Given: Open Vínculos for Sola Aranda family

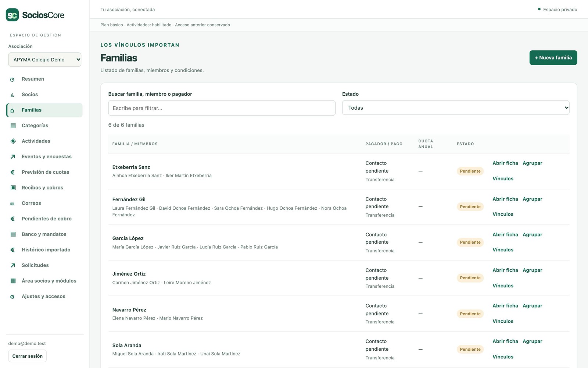Looking at the screenshot, I should 503,357.
